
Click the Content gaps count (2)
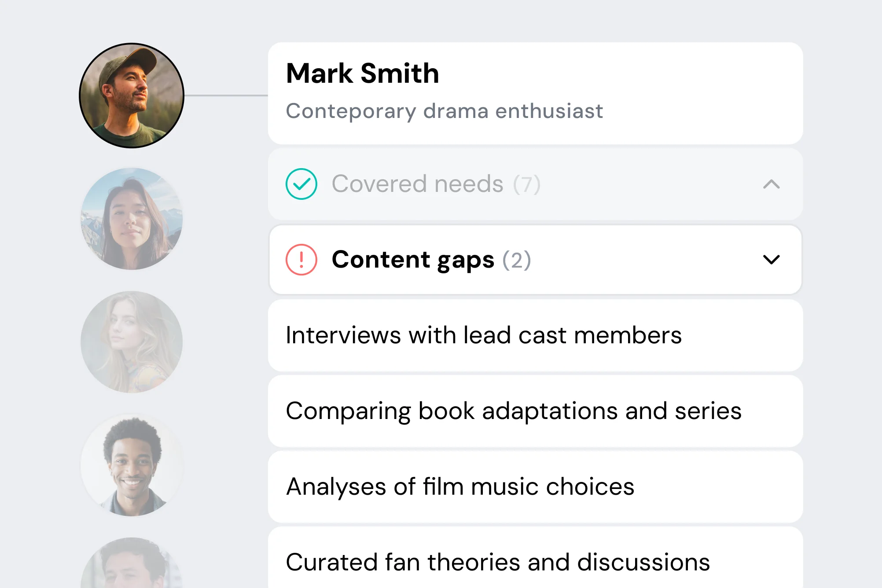[517, 260]
